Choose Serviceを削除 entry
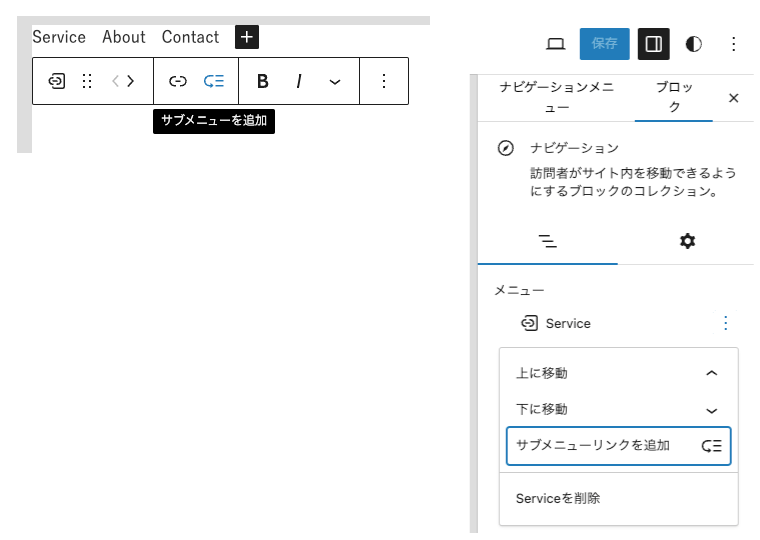This screenshot has width=760, height=540. coord(618,498)
